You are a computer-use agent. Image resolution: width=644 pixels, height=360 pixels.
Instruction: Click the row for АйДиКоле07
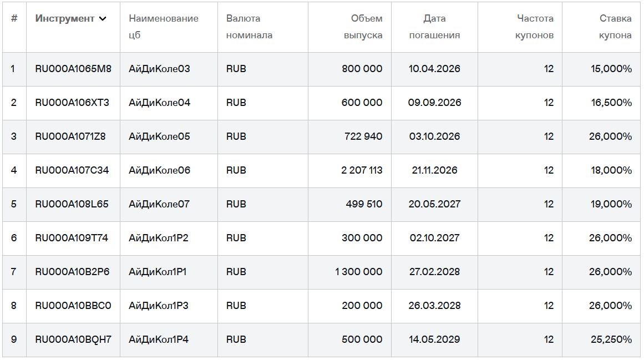tap(159, 204)
